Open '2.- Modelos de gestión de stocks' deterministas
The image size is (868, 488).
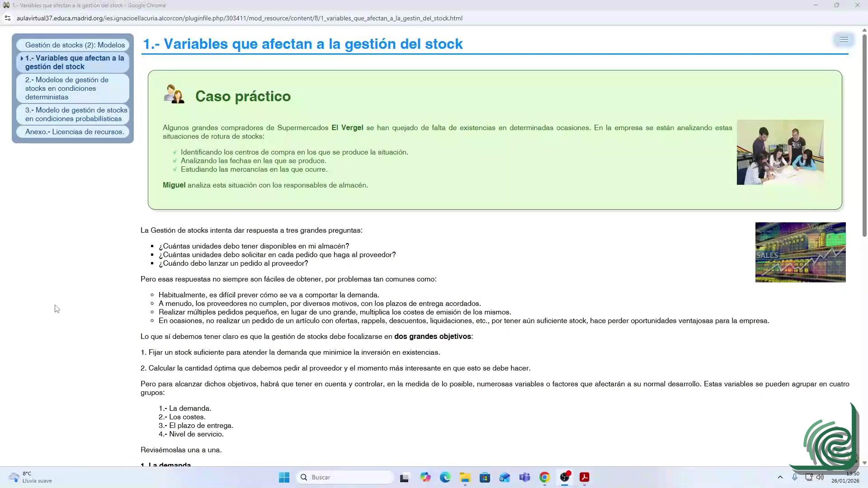tap(67, 88)
